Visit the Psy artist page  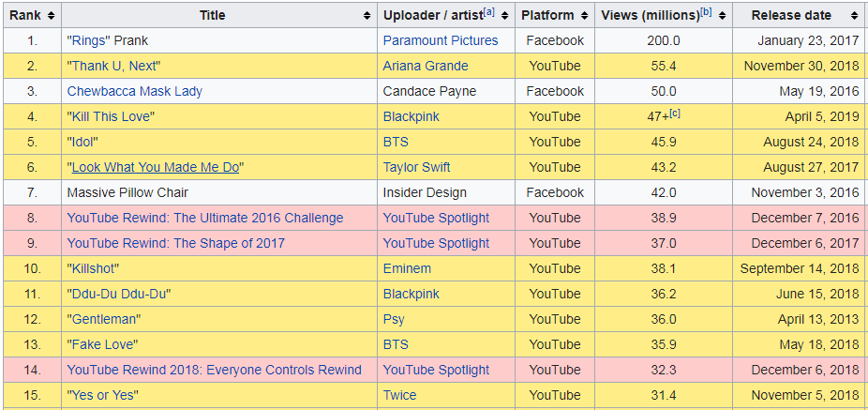coord(394,320)
